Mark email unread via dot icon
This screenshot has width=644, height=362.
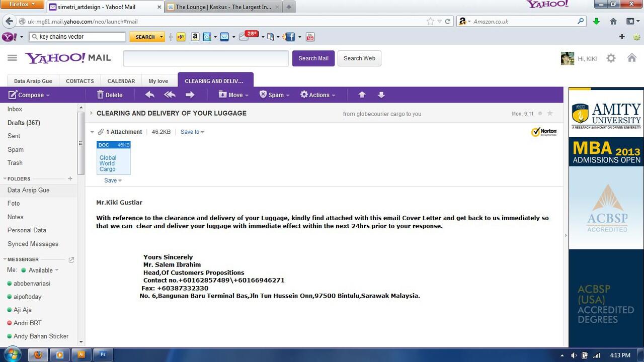click(x=540, y=114)
